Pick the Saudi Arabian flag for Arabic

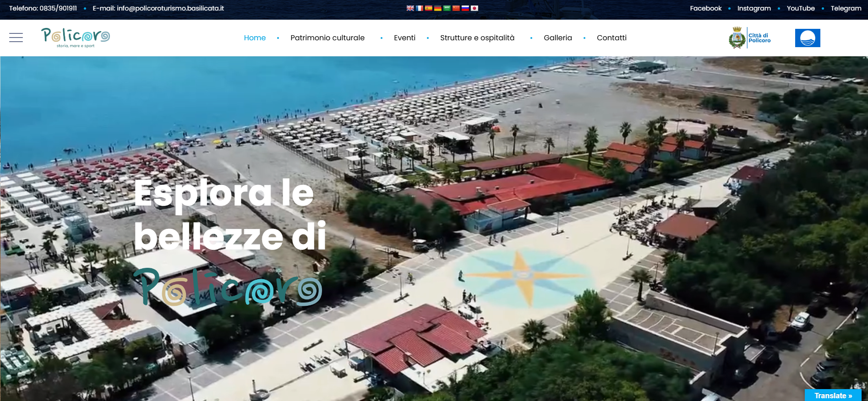coord(447,8)
